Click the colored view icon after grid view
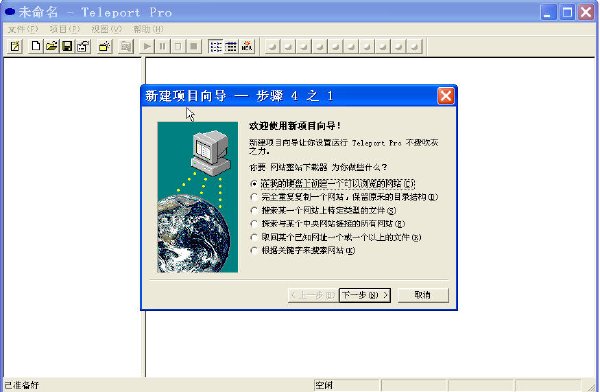Image resolution: width=600 pixels, height=392 pixels. [247, 46]
